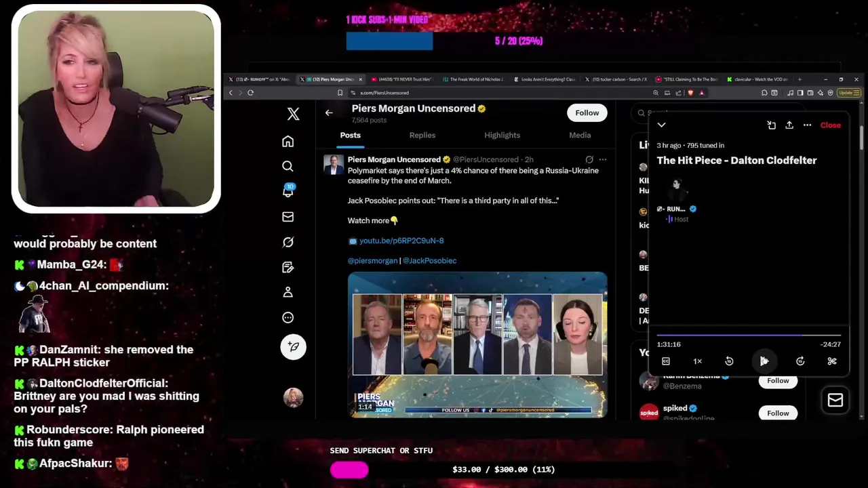
Task: Follow the spiked account
Action: [x=778, y=413]
